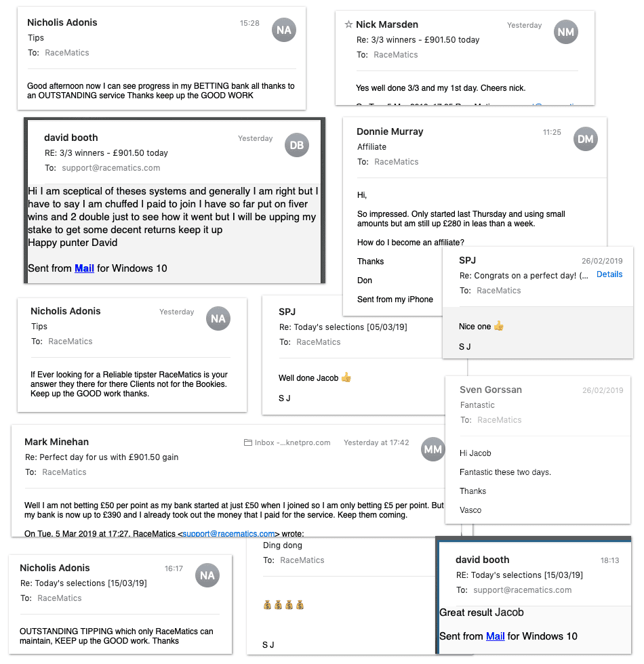Select the Sven Gorsson sender name
This screenshot has height=664, width=644.
(491, 390)
